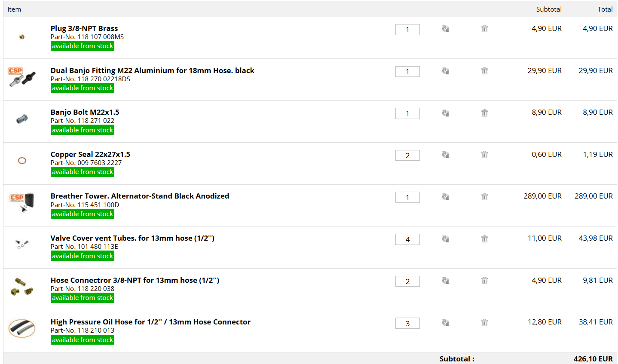Delete Hose Connector 3/8-NPT from cart
Image resolution: width=618 pixels, height=364 pixels.
pyautogui.click(x=484, y=281)
